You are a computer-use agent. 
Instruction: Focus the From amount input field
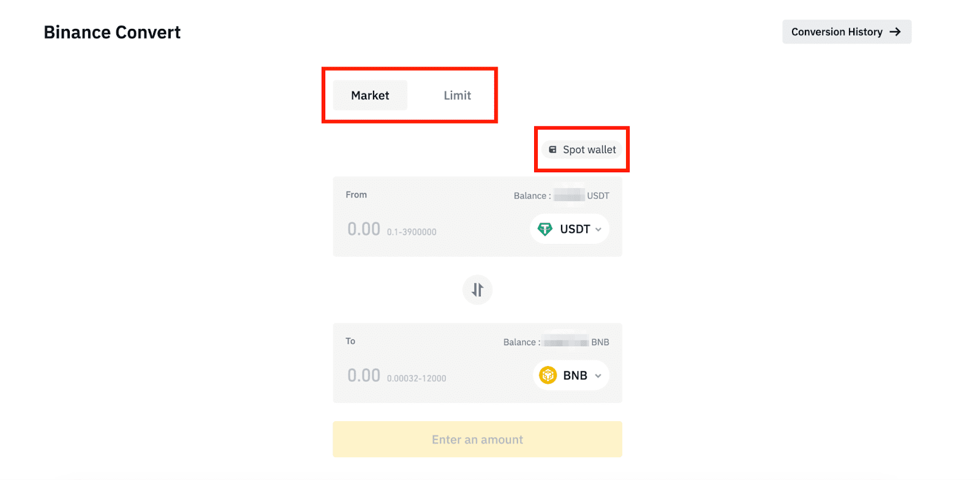tap(364, 229)
